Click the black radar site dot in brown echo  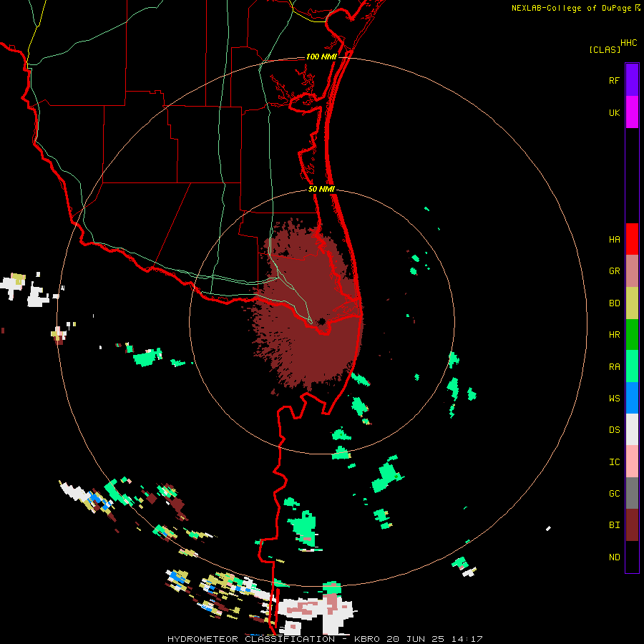(x=321, y=321)
